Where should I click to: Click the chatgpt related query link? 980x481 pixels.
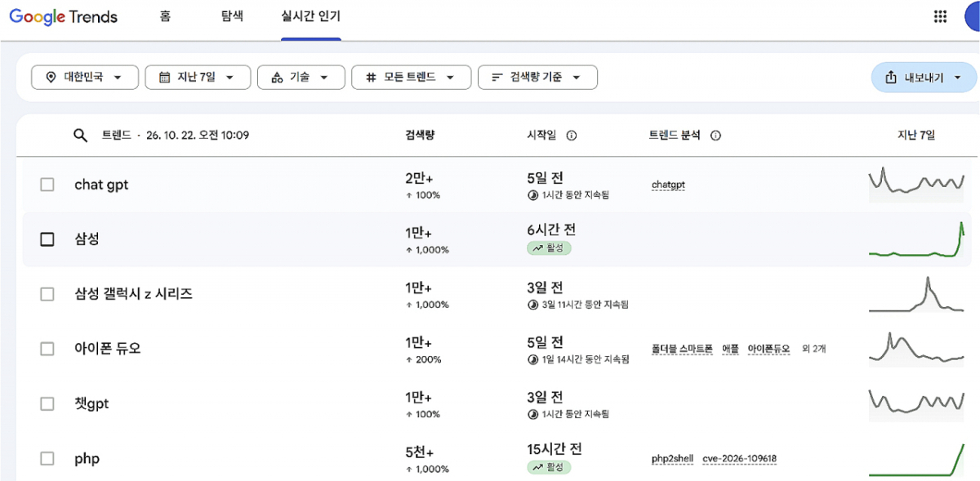(668, 185)
